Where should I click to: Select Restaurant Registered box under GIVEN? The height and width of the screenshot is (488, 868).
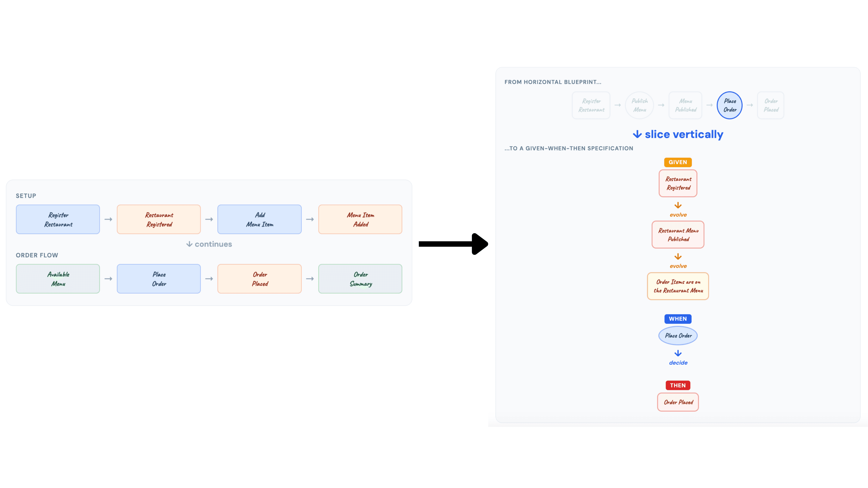coord(678,184)
